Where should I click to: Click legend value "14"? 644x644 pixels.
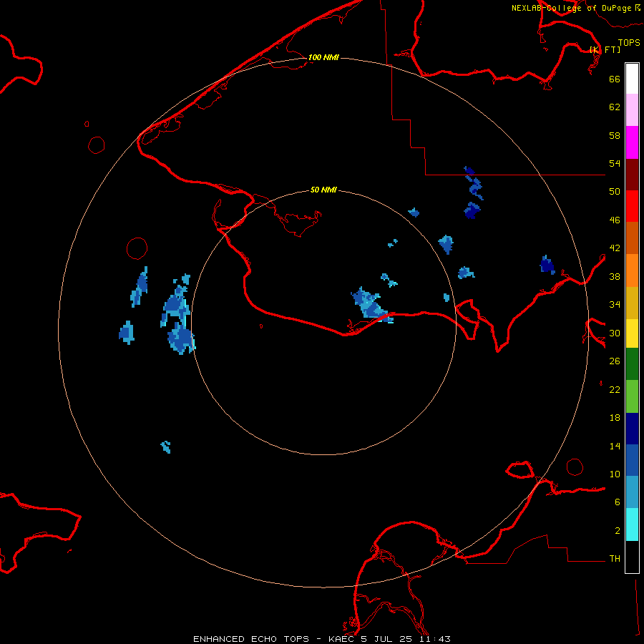pos(615,446)
